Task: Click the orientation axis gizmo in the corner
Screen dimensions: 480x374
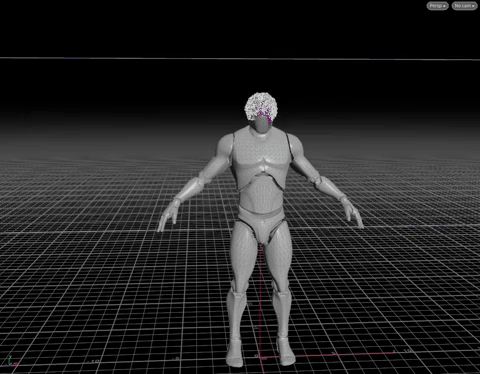Action: [x=12, y=361]
